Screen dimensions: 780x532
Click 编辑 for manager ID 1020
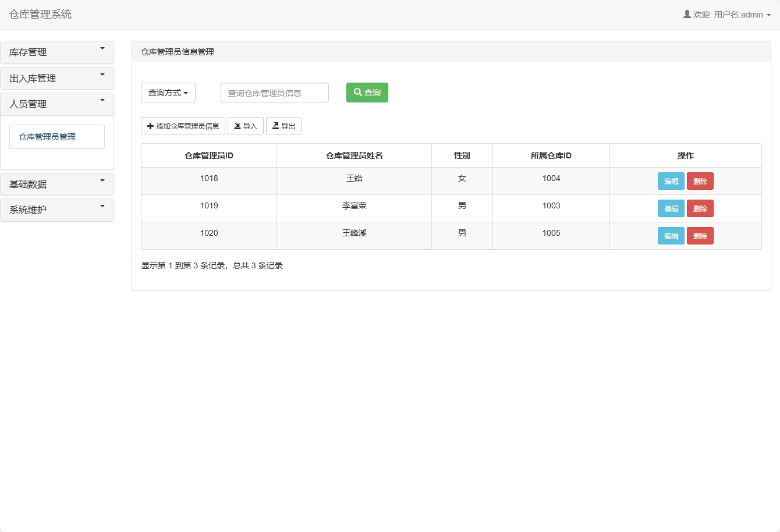671,235
